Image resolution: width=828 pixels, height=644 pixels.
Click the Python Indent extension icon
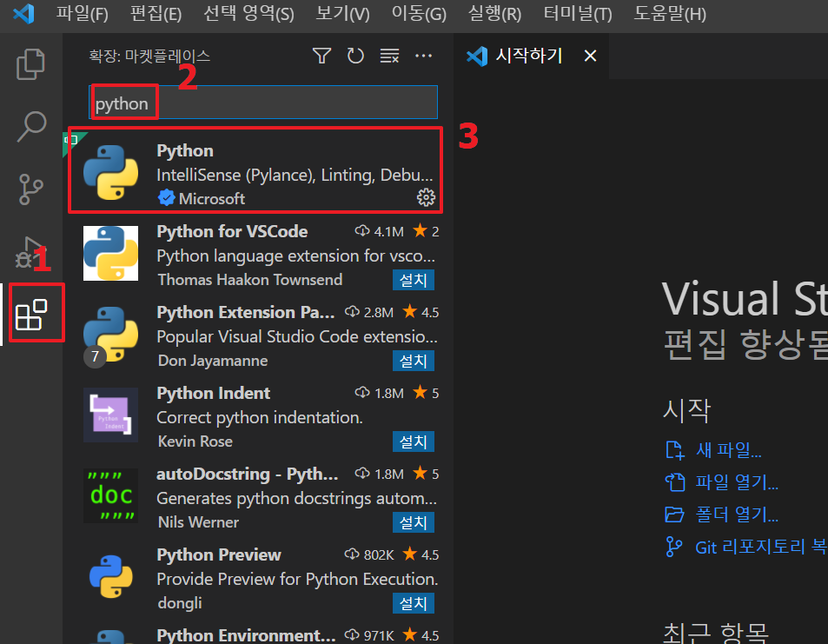pyautogui.click(x=111, y=415)
